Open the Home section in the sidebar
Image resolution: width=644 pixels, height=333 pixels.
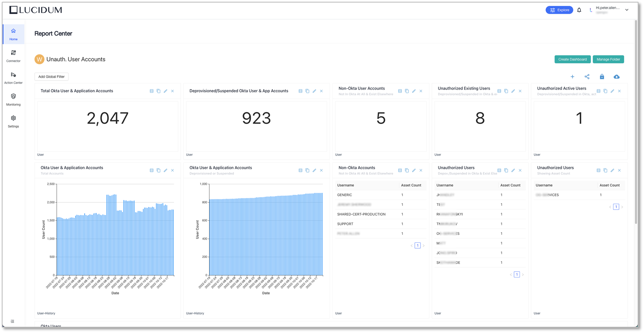pyautogui.click(x=13, y=34)
